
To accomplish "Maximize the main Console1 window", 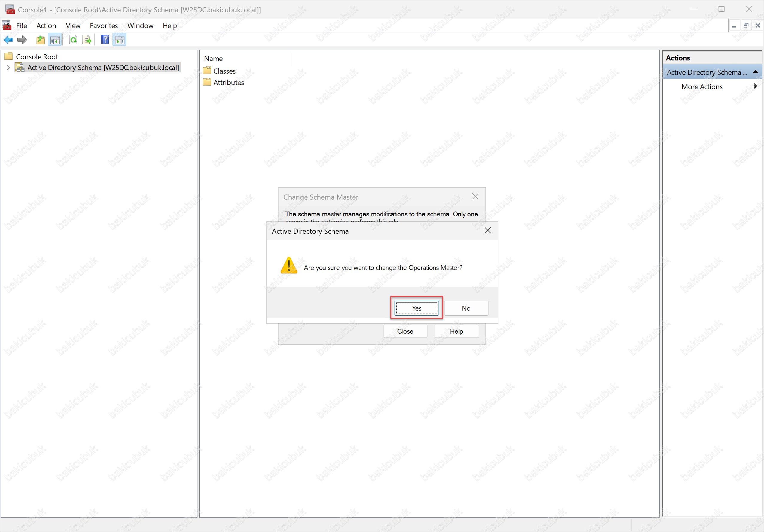I will 722,9.
